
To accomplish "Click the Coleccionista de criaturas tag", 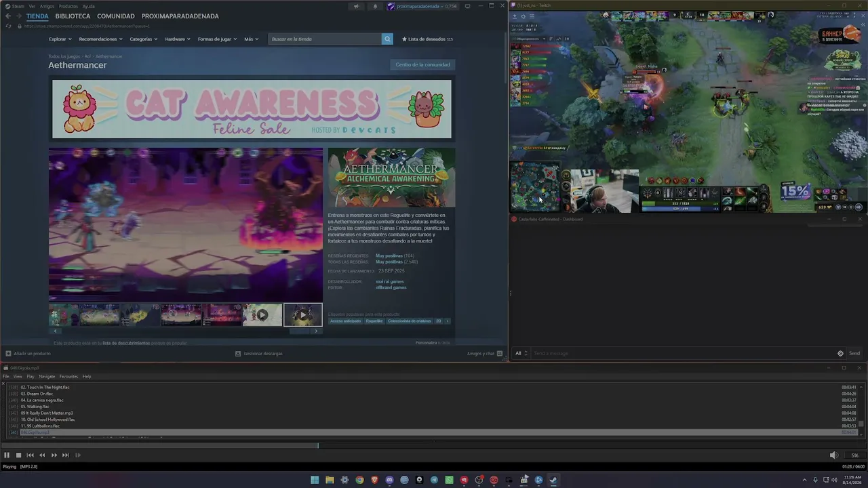I will (410, 321).
